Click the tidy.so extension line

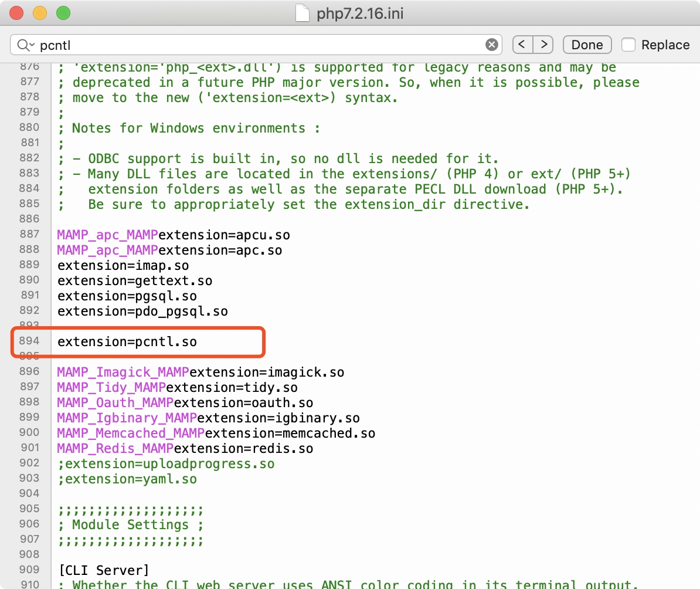(x=178, y=387)
